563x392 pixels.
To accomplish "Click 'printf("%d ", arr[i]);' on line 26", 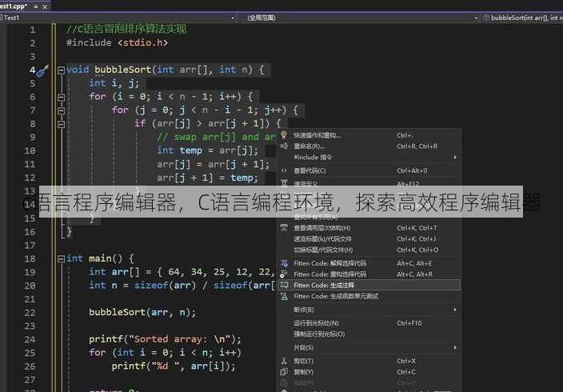I will 174,366.
